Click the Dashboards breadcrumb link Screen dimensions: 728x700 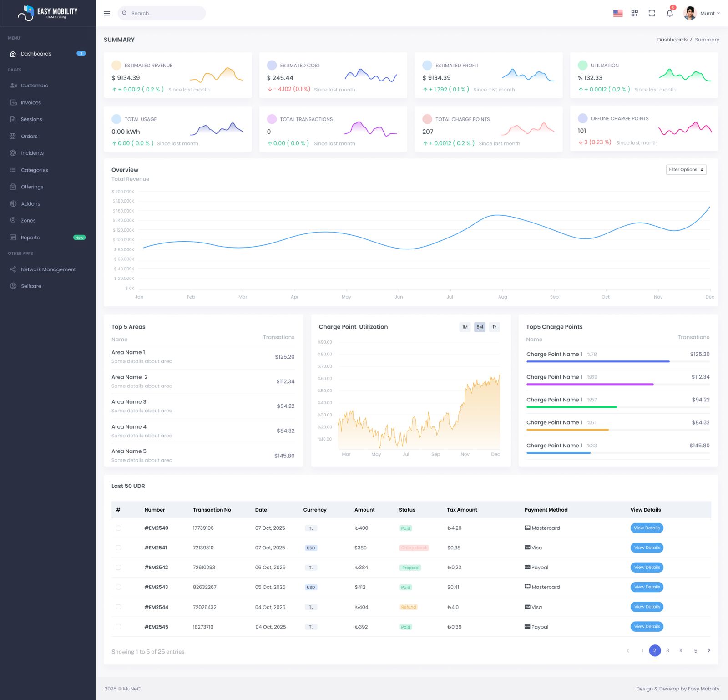[x=672, y=40]
